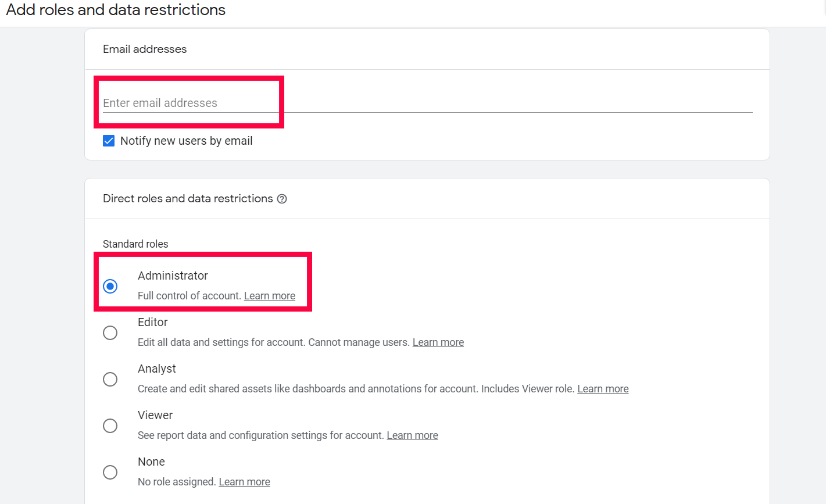This screenshot has height=504, width=826.
Task: Click the 'Analyst' role name text
Action: (157, 369)
